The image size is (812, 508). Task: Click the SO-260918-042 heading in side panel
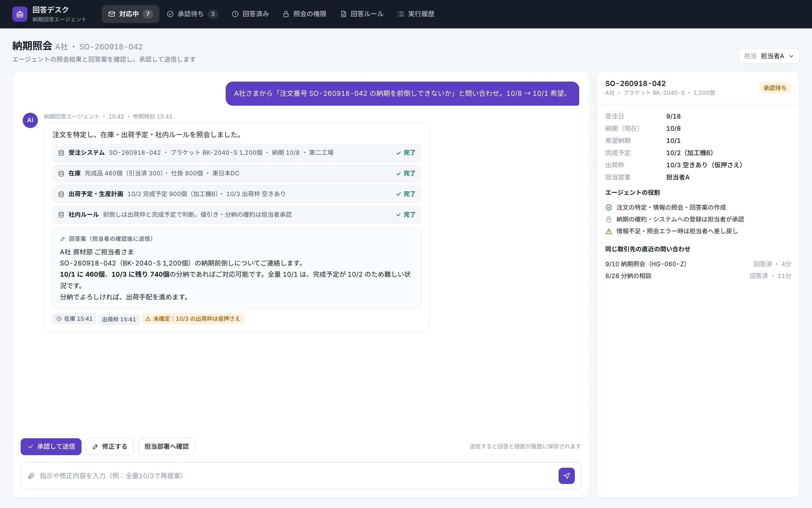coord(635,84)
